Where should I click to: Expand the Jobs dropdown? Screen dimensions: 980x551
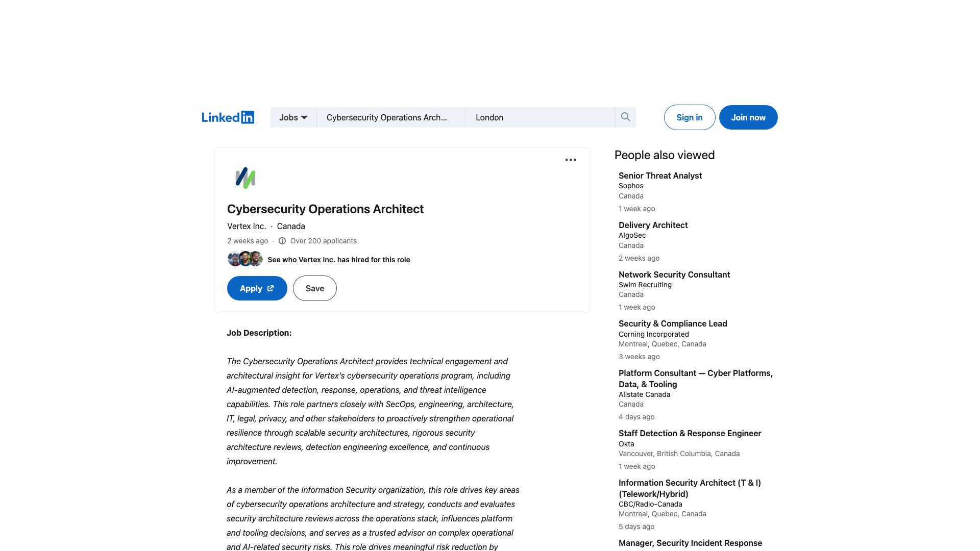tap(293, 117)
